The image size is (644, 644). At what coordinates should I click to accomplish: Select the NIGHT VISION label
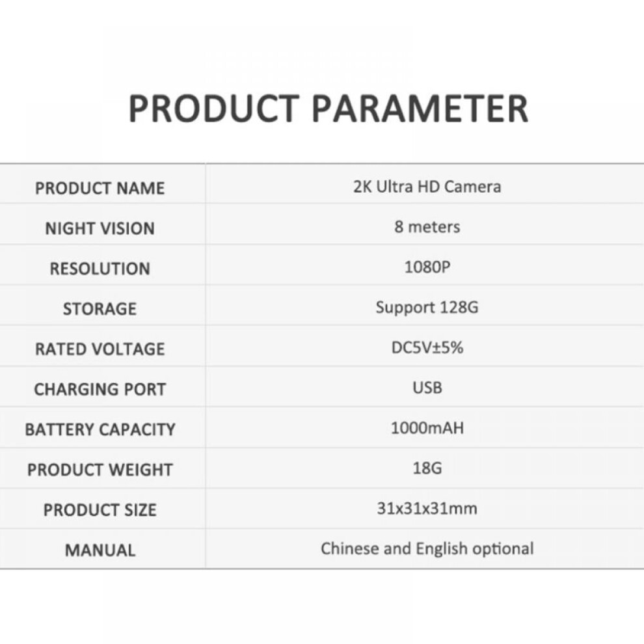[x=100, y=228]
